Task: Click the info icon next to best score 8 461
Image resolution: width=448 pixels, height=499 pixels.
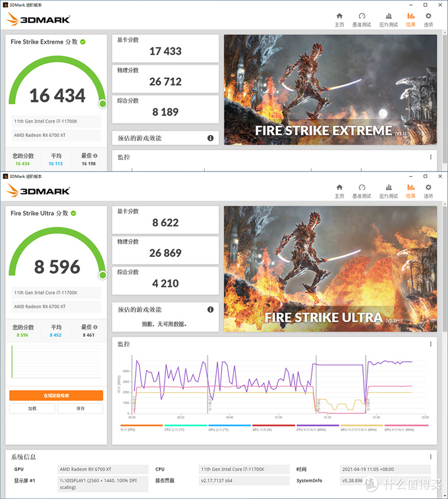Action: click(96, 327)
